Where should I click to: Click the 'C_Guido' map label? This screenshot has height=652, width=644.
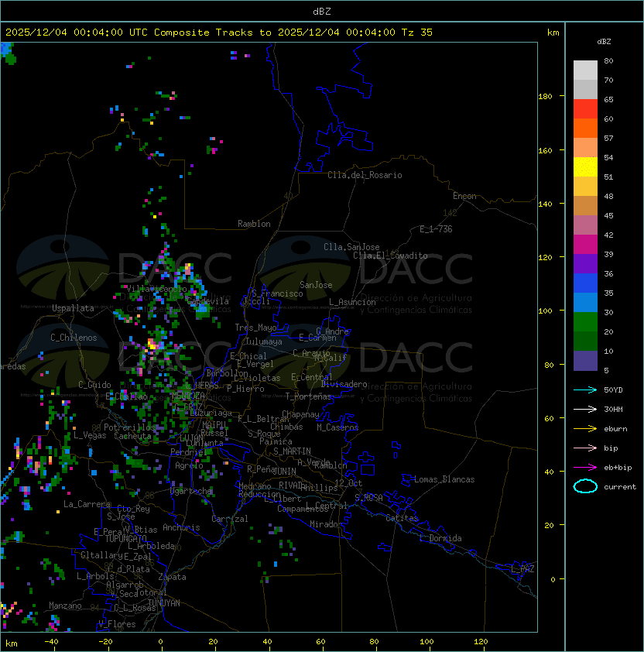click(94, 385)
